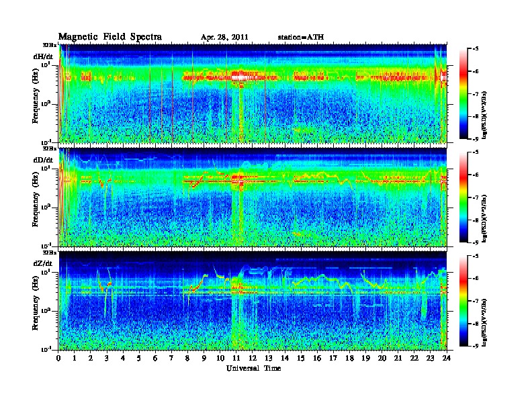
Task: Click the -9 tick on dZ/dt color bar
Action: tap(476, 346)
